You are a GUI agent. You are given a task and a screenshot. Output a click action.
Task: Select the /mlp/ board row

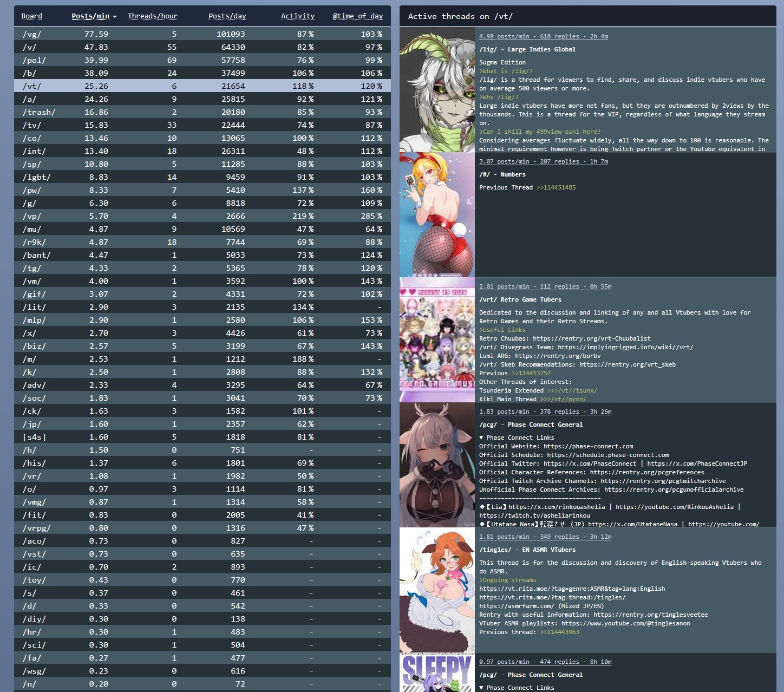pyautogui.click(x=202, y=320)
